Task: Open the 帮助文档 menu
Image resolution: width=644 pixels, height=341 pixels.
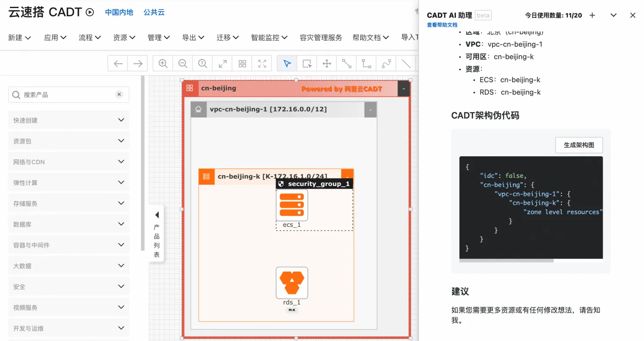Action: pos(371,38)
